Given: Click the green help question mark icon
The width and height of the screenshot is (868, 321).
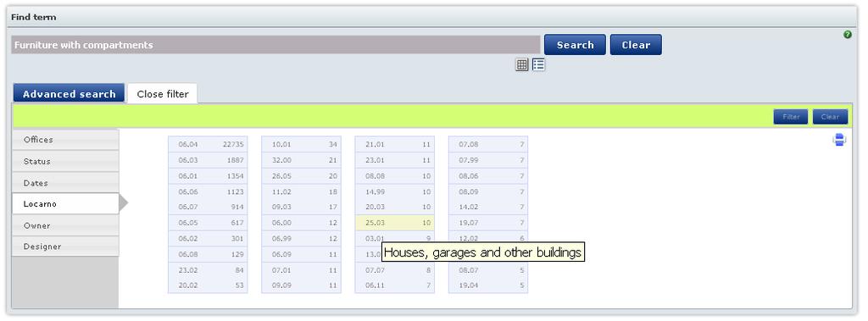Looking at the screenshot, I should (x=848, y=35).
